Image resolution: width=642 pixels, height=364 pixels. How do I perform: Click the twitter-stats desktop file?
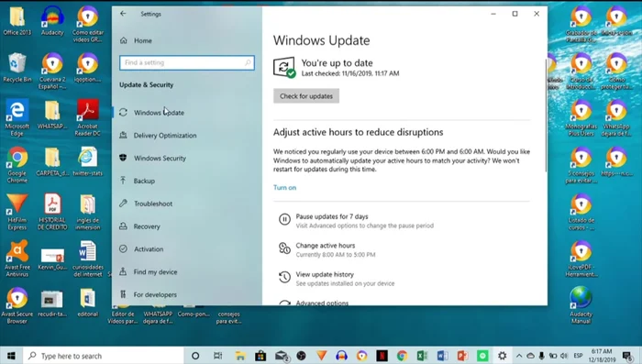coord(88,161)
